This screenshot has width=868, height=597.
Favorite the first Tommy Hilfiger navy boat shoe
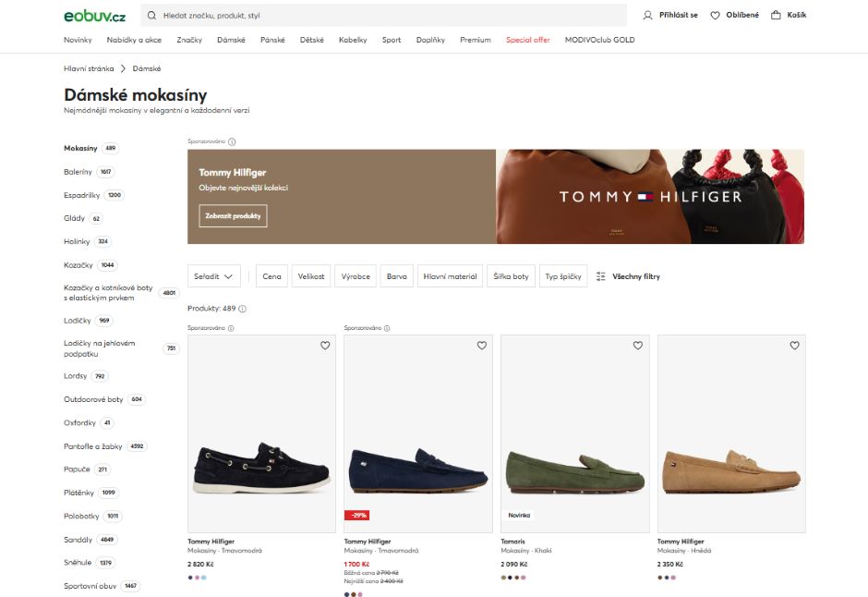pos(325,346)
